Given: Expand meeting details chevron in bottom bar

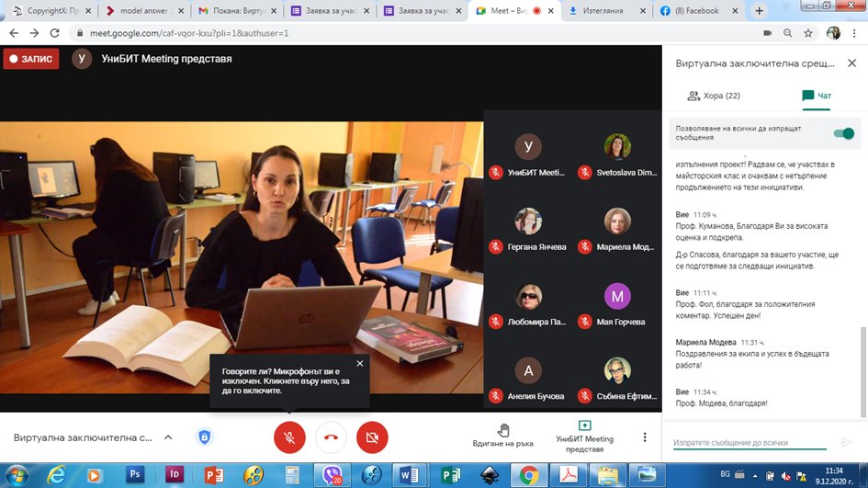Looking at the screenshot, I should [168, 437].
